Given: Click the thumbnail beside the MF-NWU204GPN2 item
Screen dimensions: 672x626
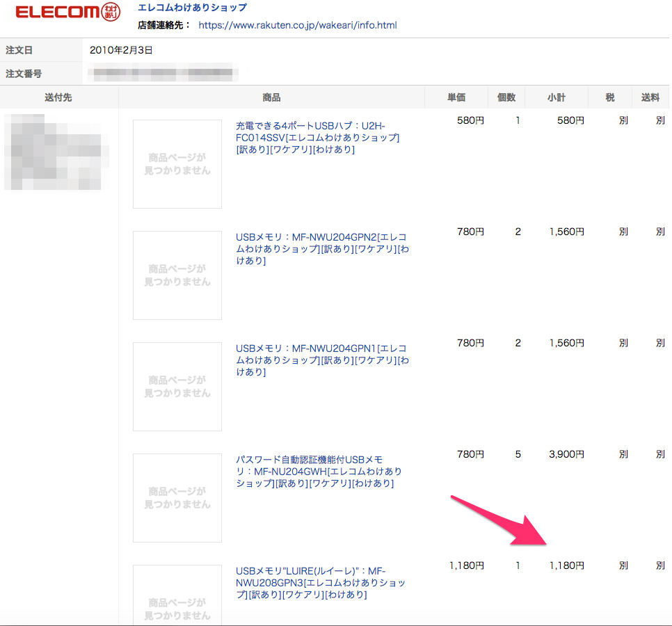Looking at the screenshot, I should 177,275.
